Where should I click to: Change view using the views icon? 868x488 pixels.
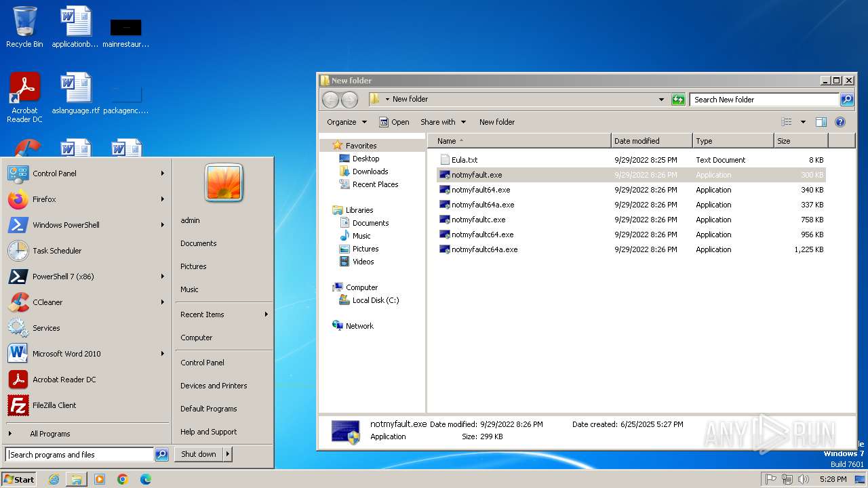click(787, 122)
